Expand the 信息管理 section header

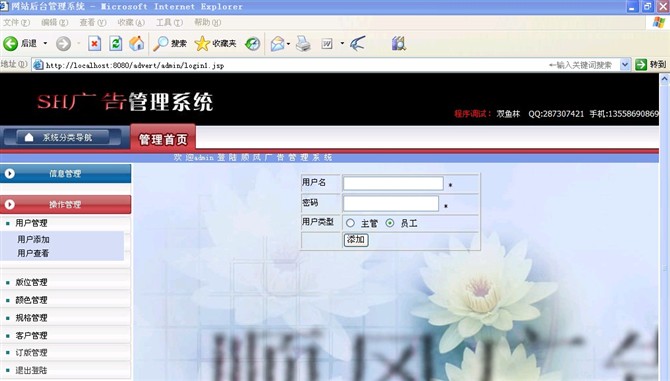65,173
